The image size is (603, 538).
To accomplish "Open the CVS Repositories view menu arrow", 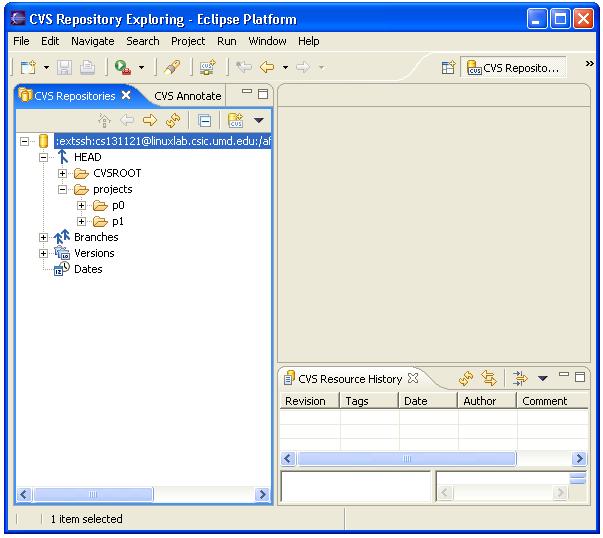I will pos(259,121).
